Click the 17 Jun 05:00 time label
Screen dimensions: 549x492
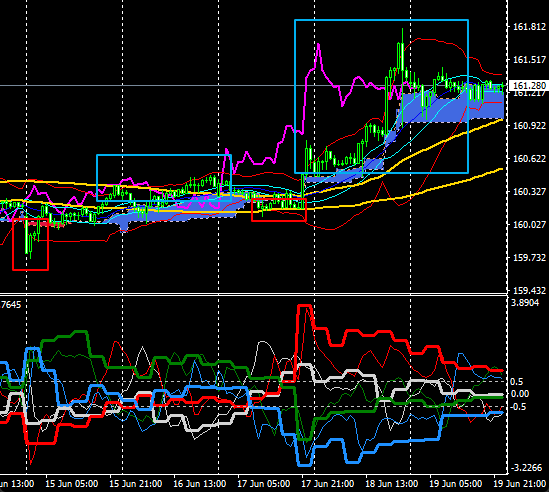[264, 484]
